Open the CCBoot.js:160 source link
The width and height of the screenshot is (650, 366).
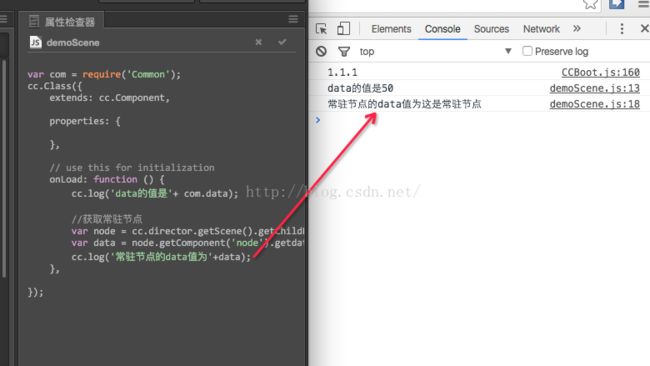click(x=600, y=73)
